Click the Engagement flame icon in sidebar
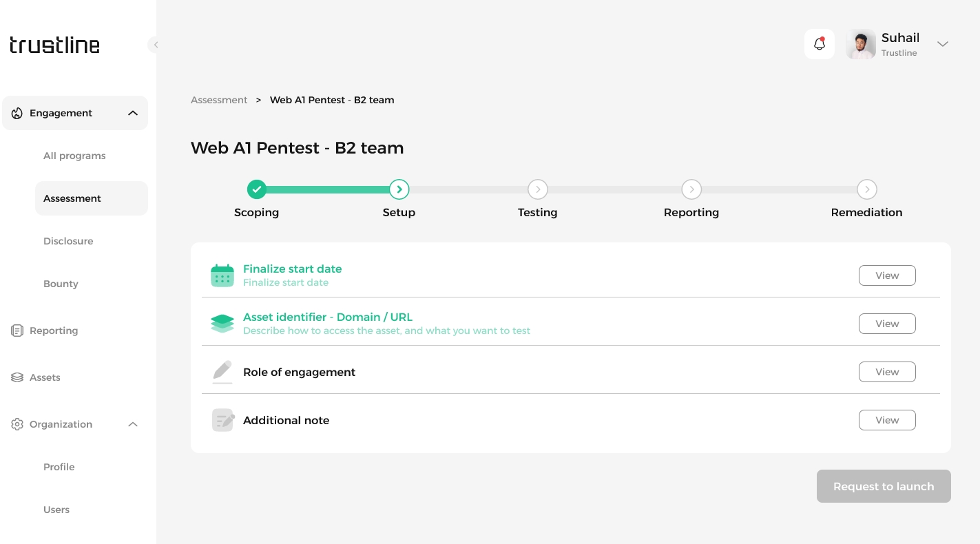 [x=17, y=114]
